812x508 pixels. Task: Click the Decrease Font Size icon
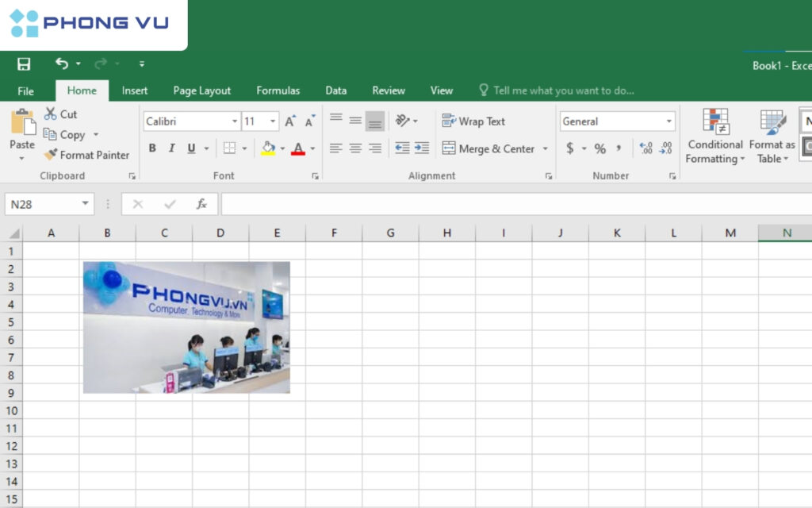tap(310, 121)
